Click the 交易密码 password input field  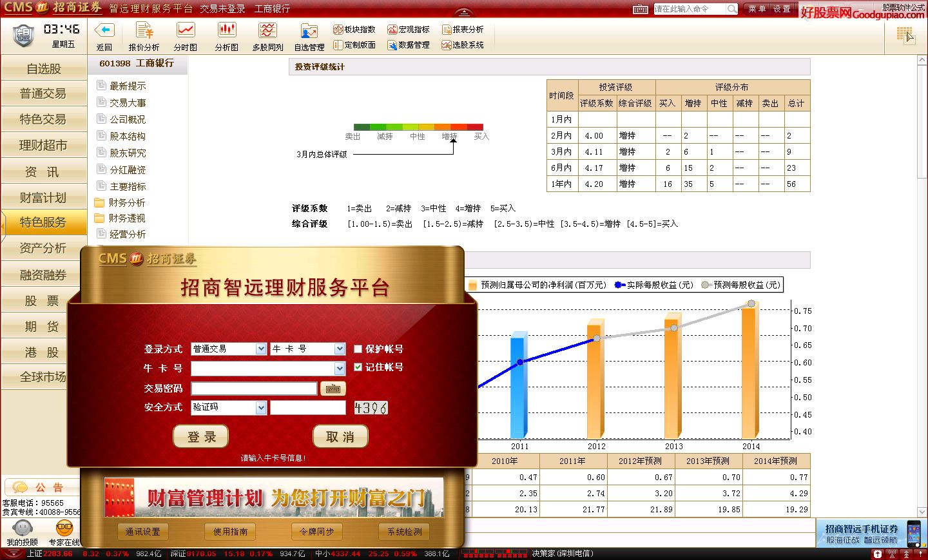coord(254,389)
